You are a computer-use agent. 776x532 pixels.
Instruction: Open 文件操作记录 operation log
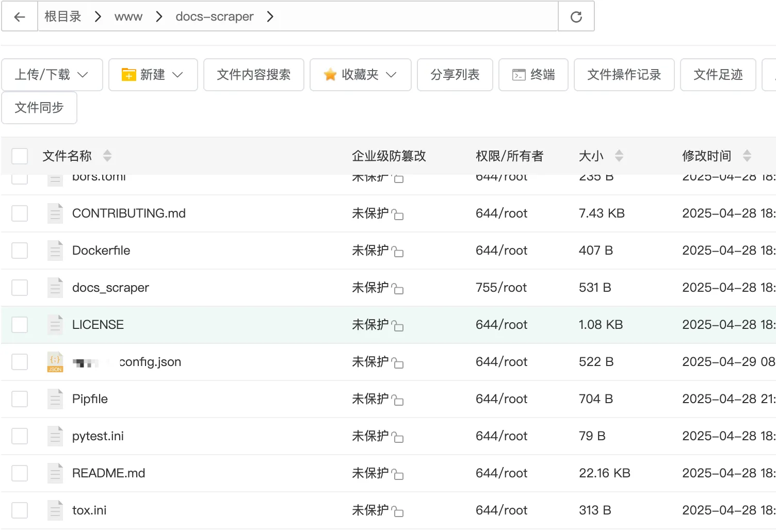(x=624, y=75)
